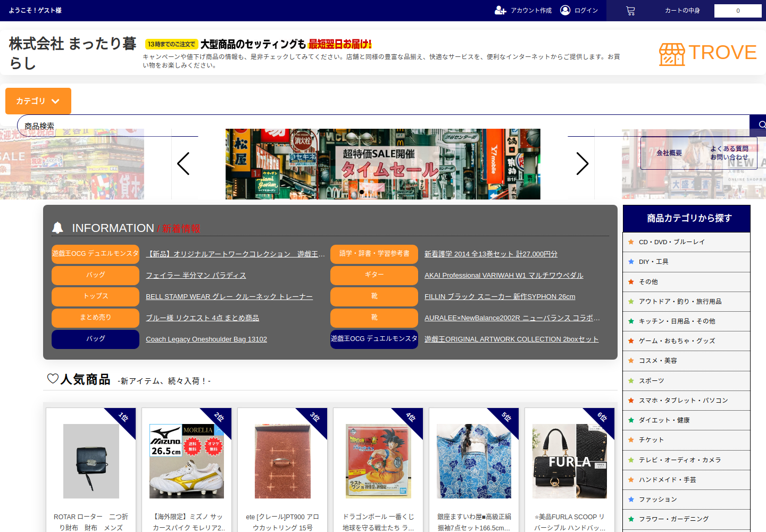This screenshot has width=766, height=532.
Task: Open the Dragon Ball figure thumbnail
Action: (x=378, y=461)
